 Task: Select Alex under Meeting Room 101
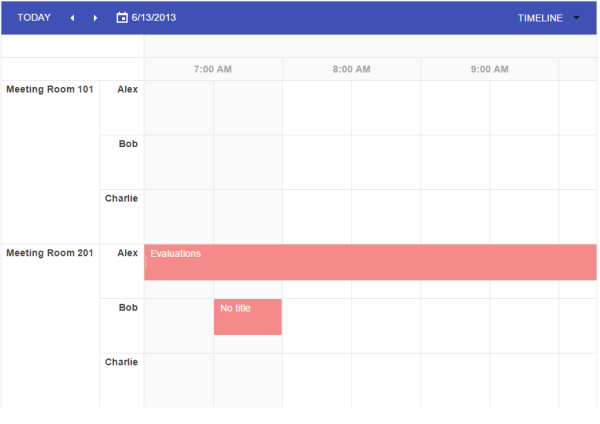(127, 90)
